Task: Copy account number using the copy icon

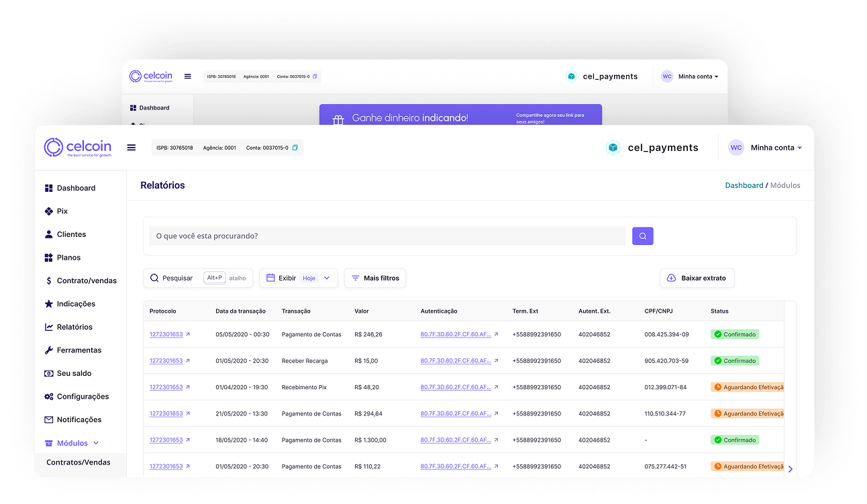Action: [x=295, y=148]
